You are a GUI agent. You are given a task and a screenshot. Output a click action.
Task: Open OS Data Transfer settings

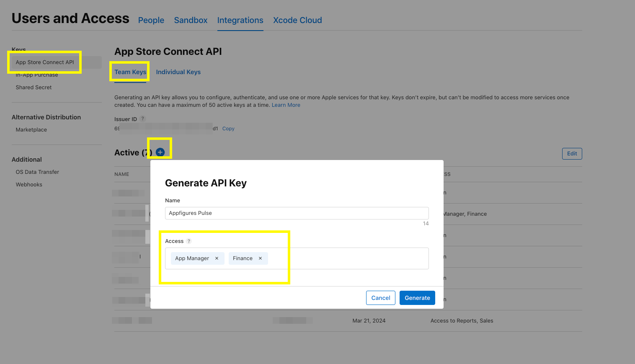pyautogui.click(x=37, y=172)
